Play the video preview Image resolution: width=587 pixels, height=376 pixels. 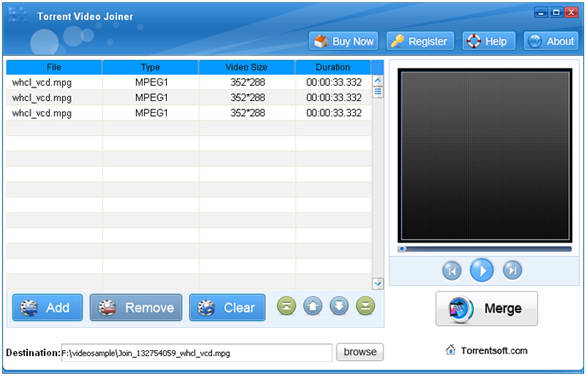pos(481,270)
